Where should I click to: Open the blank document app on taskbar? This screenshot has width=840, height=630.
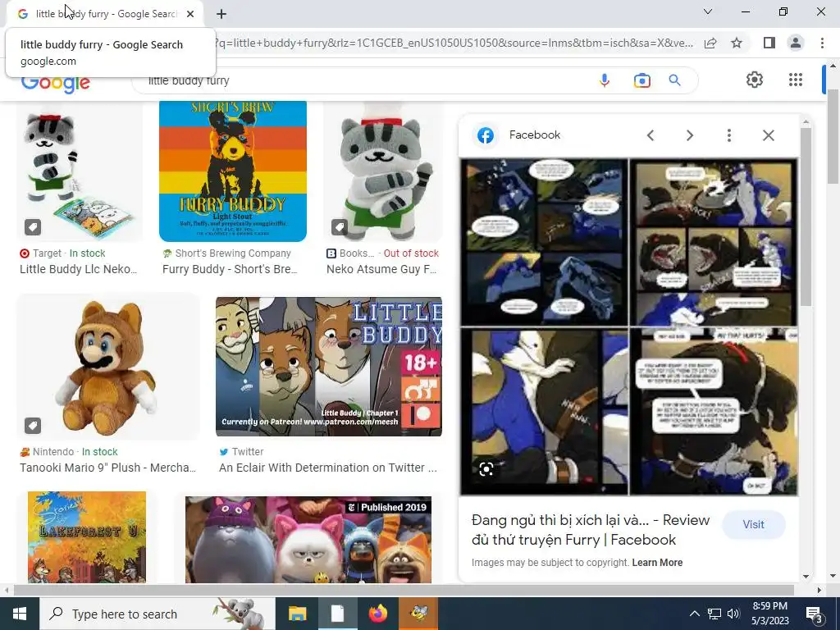coord(337,614)
